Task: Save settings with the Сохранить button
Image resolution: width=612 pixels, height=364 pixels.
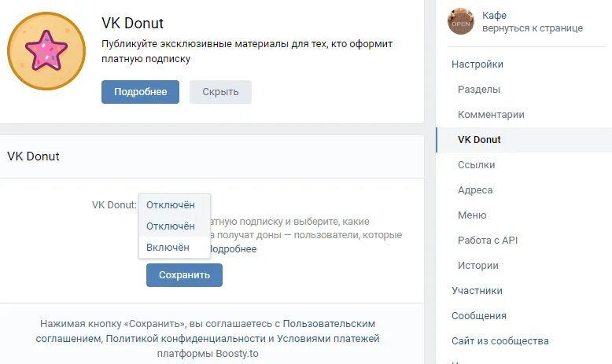Action: [x=184, y=275]
